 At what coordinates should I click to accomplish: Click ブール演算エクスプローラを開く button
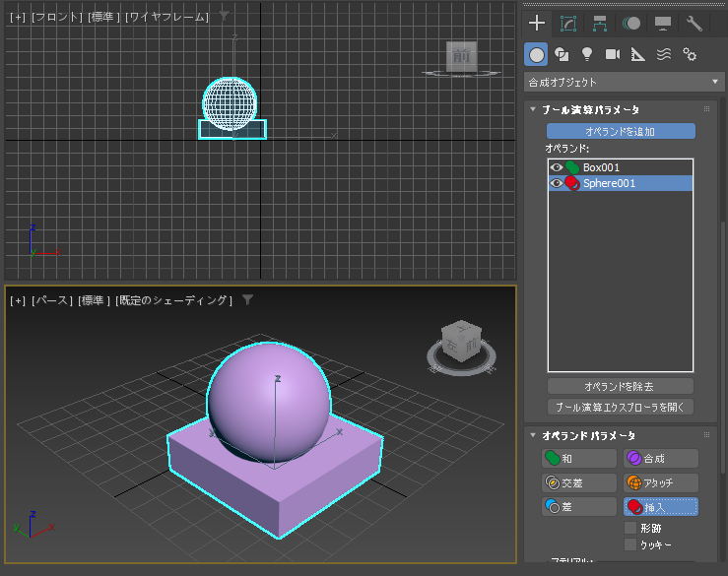[x=621, y=407]
